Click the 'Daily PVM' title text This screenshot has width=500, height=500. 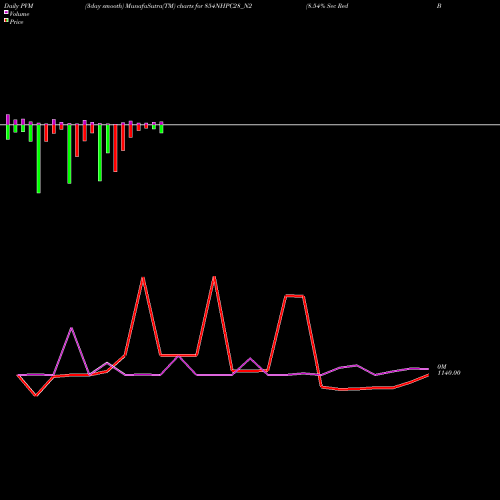(x=19, y=6)
